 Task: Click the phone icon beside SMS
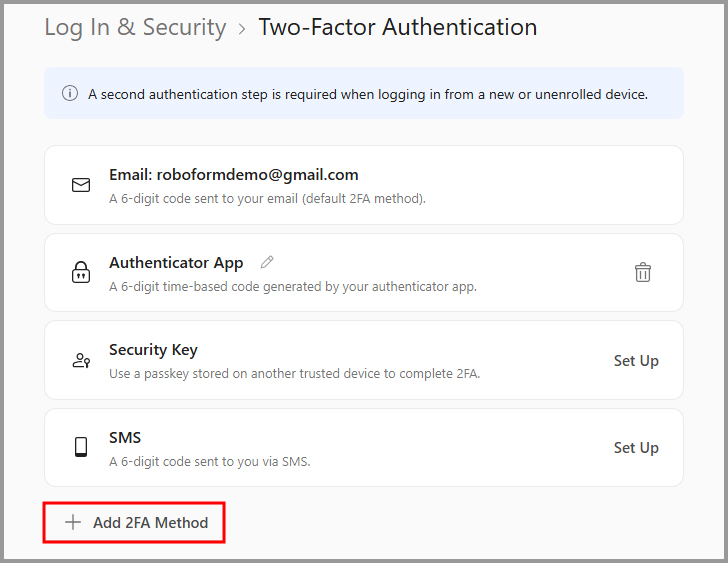81,447
